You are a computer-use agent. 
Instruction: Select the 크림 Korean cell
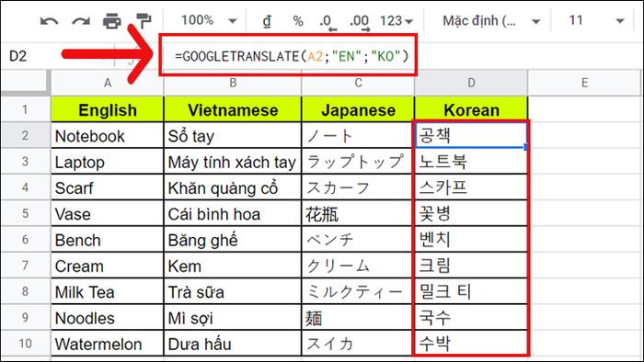coord(471,266)
